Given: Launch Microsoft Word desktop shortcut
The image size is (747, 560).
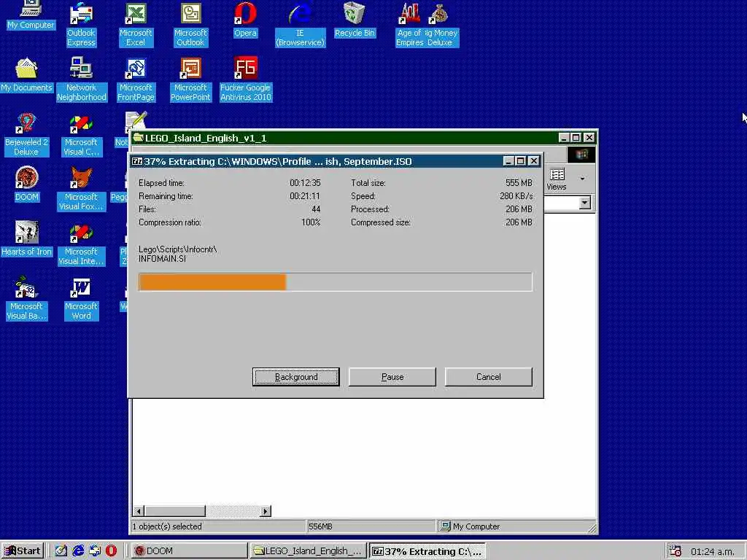Looking at the screenshot, I should click(81, 298).
